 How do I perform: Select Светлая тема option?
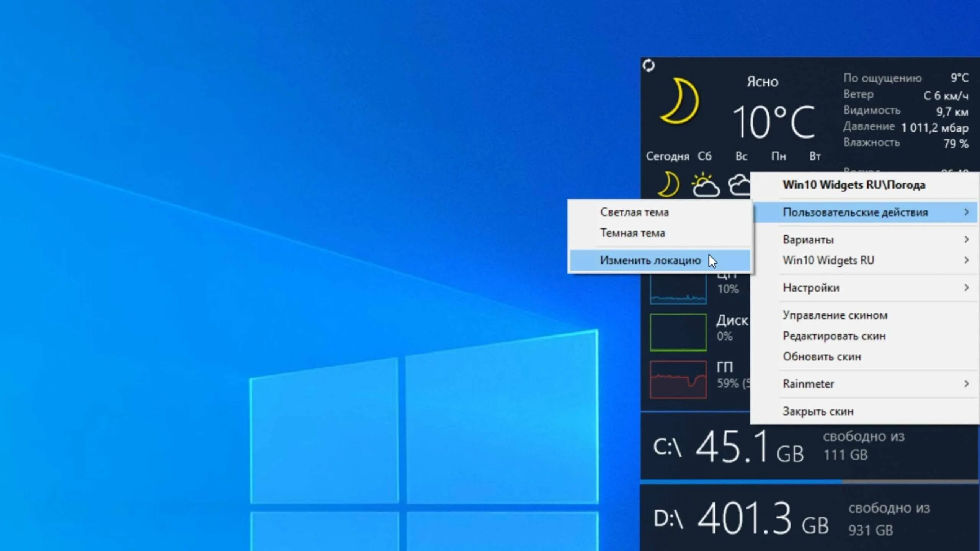coord(634,212)
